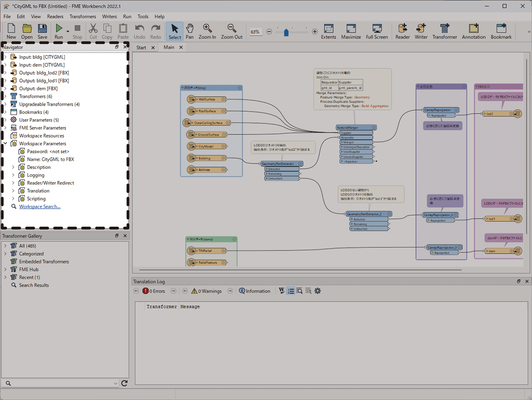The width and height of the screenshot is (532, 400).
Task: Select Name: CityGML to FBX parameter
Action: click(50, 159)
